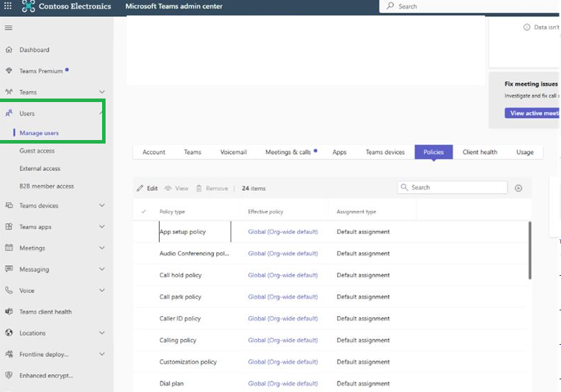
Task: Click the Teams Premium diamond icon
Action: coord(9,71)
